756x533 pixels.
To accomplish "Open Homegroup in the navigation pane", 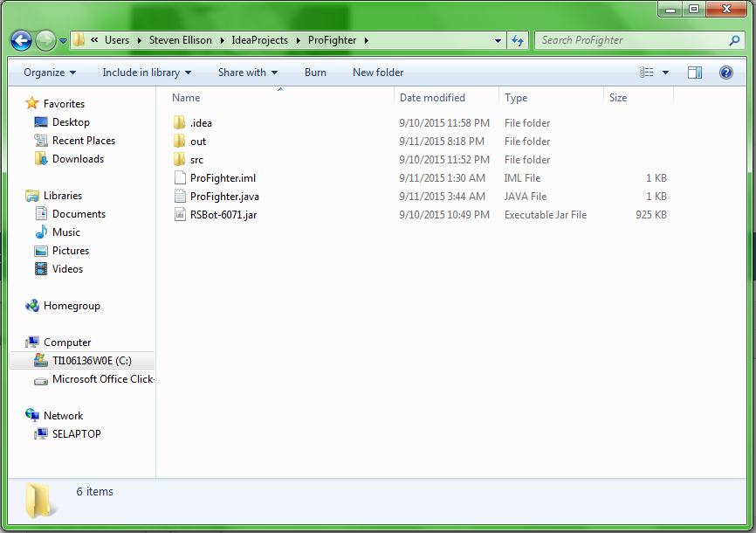I will (x=72, y=306).
